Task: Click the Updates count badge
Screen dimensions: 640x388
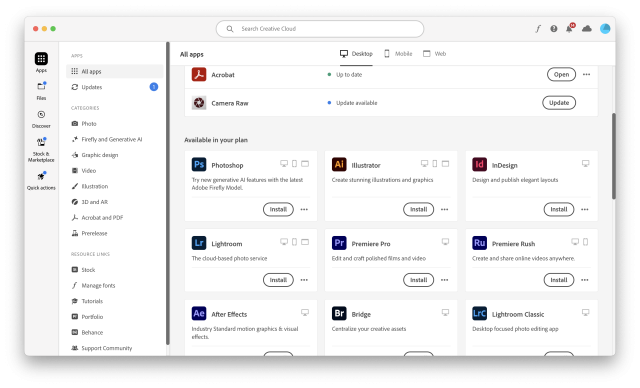Action: (154, 87)
